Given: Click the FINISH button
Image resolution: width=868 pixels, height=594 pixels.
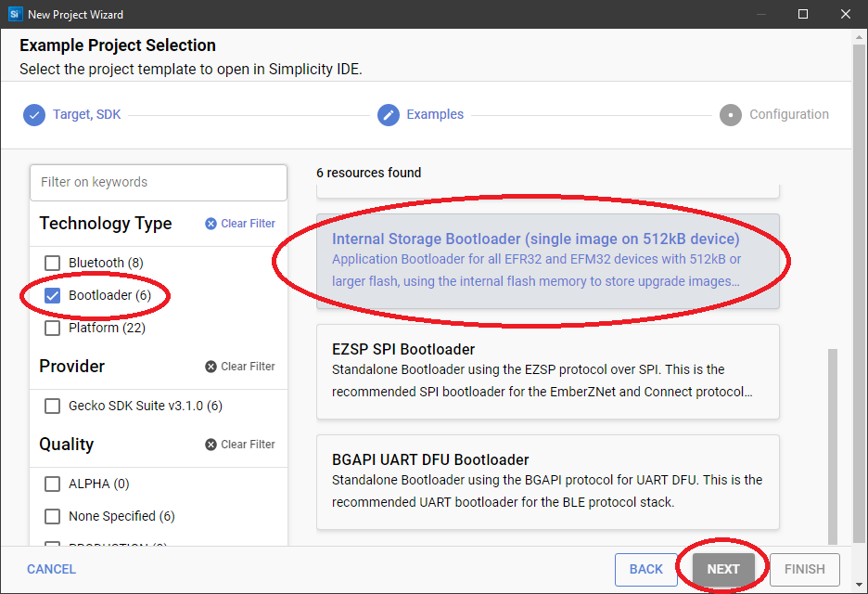Looking at the screenshot, I should coord(805,569).
